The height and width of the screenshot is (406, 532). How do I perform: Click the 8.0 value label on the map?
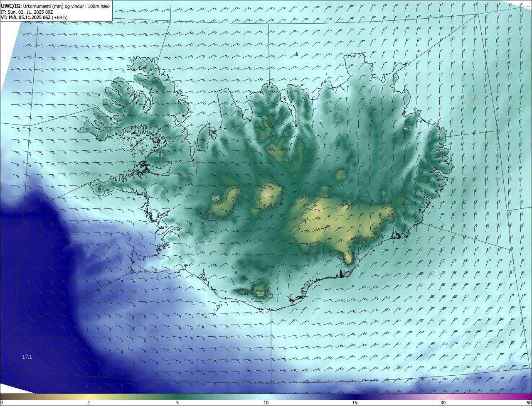(470, 100)
